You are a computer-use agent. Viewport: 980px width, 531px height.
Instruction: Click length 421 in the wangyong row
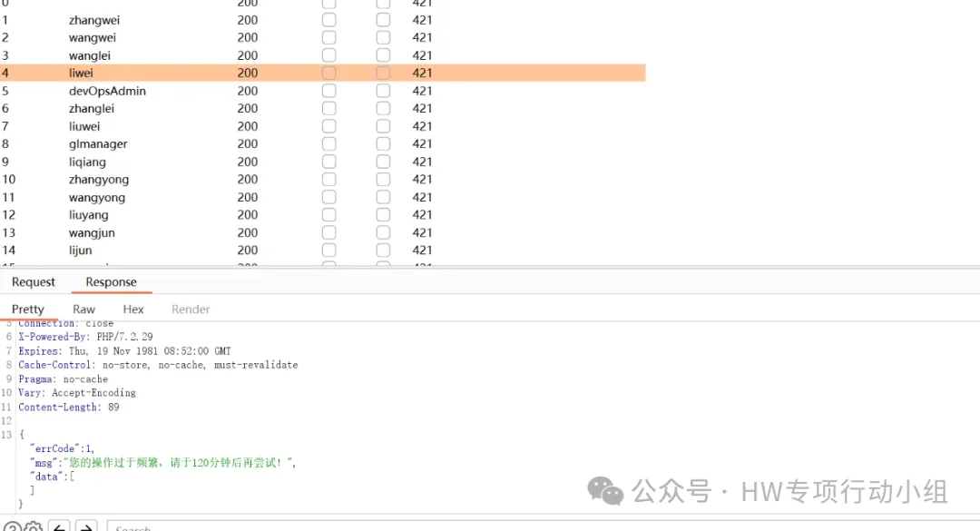[422, 197]
